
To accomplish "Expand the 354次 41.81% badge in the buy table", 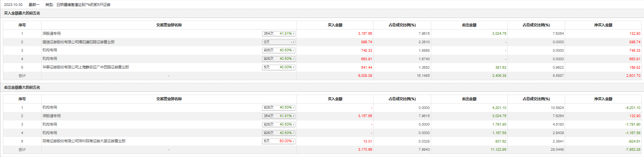I will (x=278, y=34).
